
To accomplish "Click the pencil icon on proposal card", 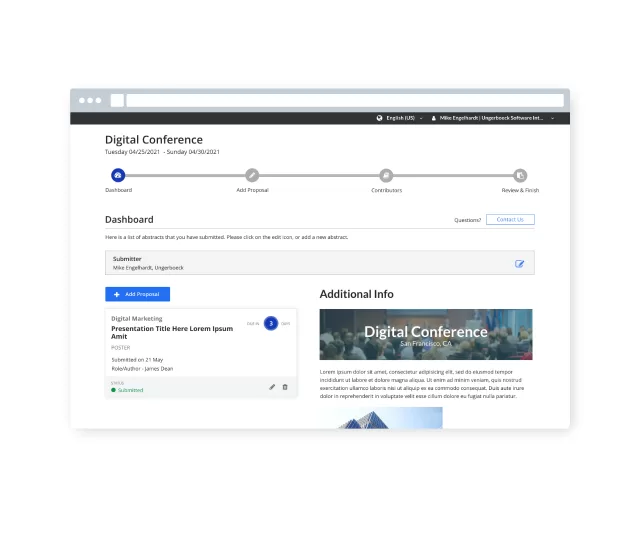I will (272, 387).
